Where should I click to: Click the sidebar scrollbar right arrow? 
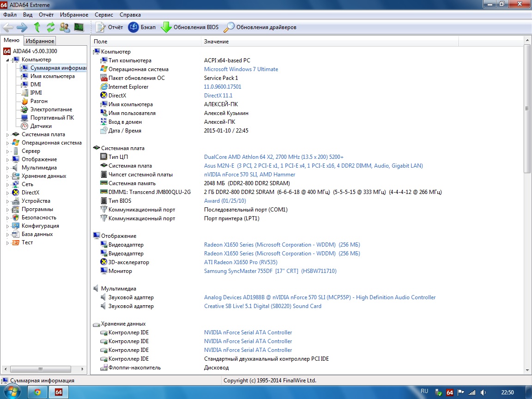coord(82,369)
